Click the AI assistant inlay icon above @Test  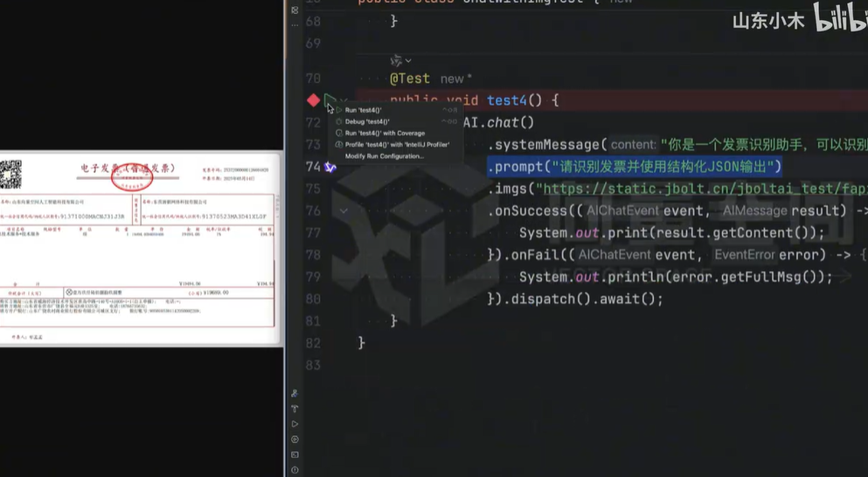396,60
